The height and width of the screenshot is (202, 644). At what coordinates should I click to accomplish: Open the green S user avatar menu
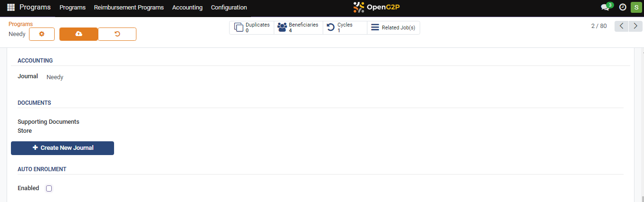tap(636, 8)
